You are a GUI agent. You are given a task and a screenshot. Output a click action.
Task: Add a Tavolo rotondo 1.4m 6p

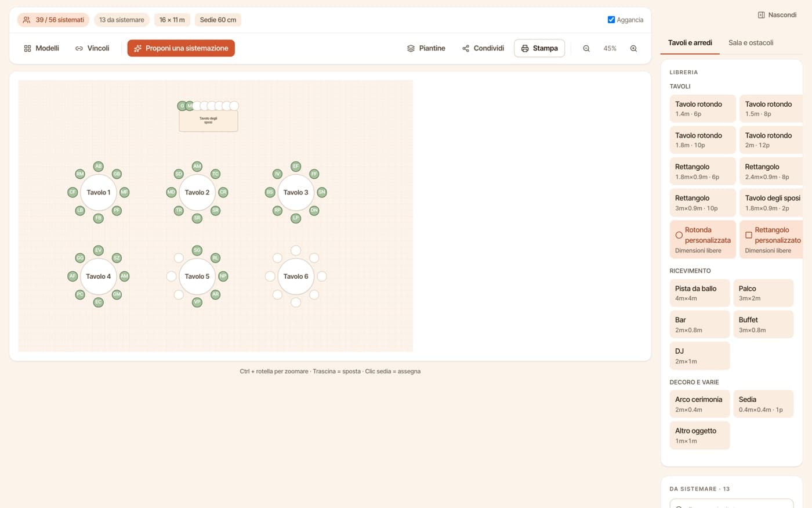point(702,109)
